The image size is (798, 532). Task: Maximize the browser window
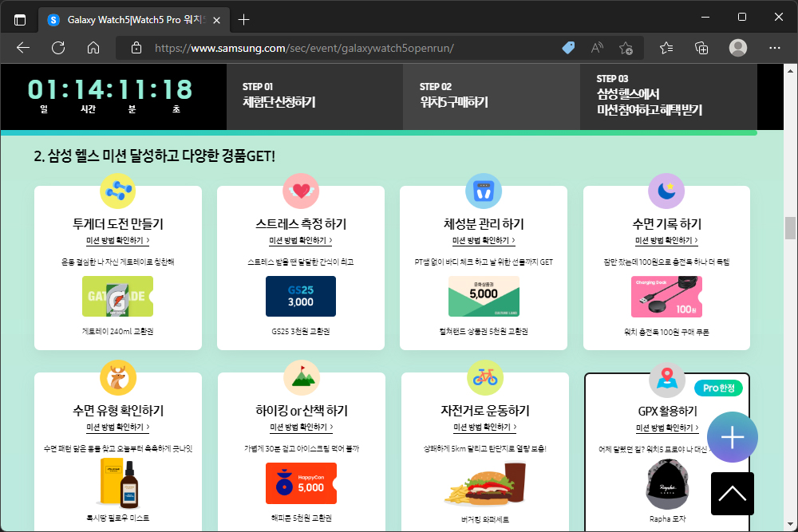pos(742,17)
